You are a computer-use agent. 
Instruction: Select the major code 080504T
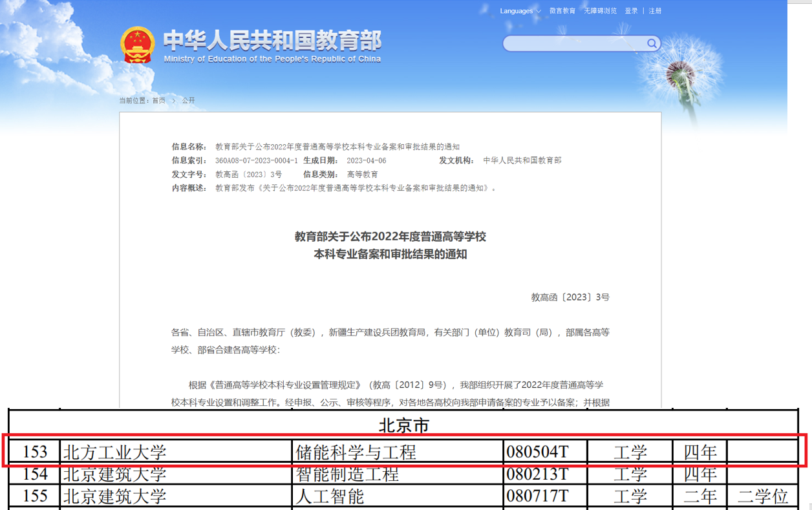pyautogui.click(x=537, y=452)
